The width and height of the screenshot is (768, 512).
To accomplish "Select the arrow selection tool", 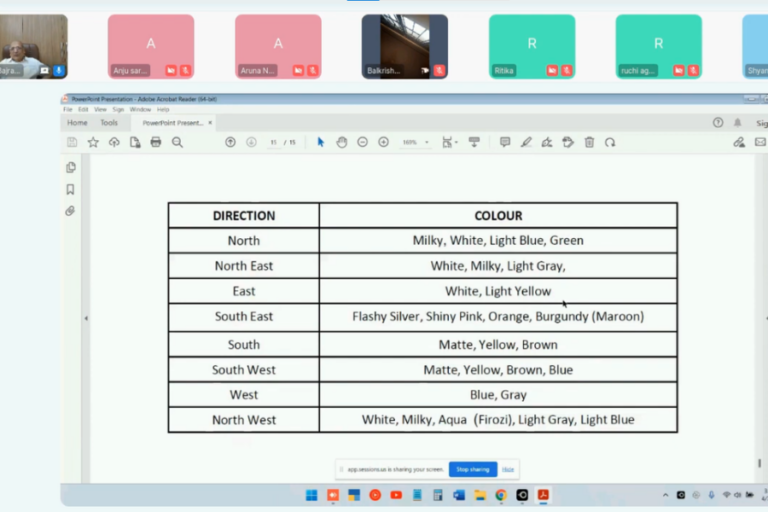I will [x=320, y=142].
